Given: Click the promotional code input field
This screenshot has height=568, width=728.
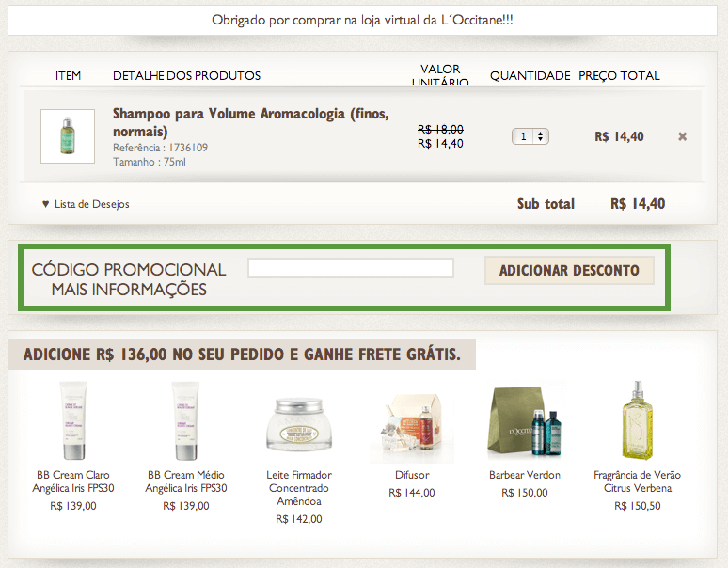Looking at the screenshot, I should click(x=351, y=268).
